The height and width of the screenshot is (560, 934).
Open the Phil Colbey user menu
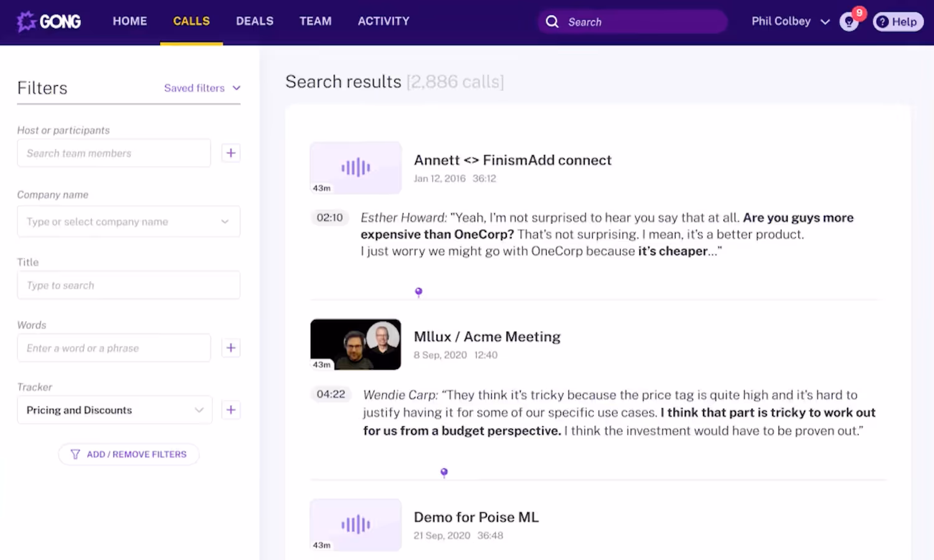tap(791, 22)
